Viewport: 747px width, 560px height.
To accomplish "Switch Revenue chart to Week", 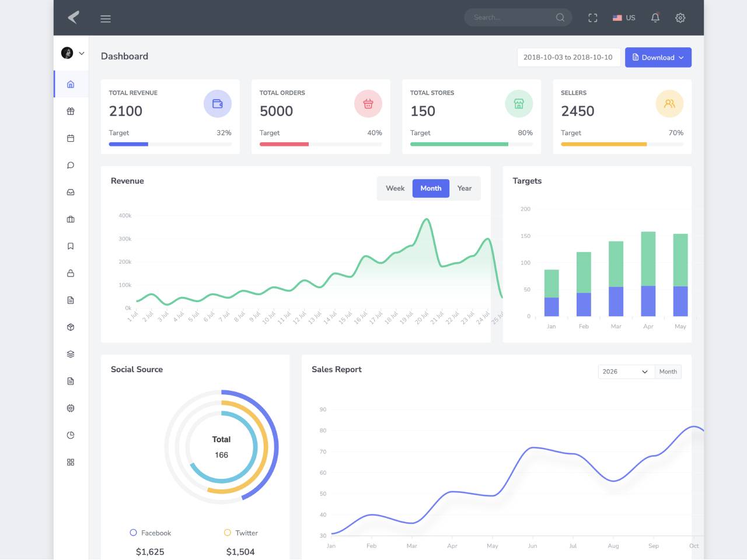I will pos(395,188).
